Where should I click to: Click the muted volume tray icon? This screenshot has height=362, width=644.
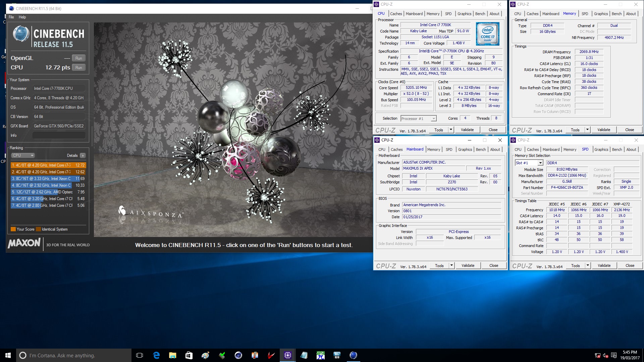point(605,356)
